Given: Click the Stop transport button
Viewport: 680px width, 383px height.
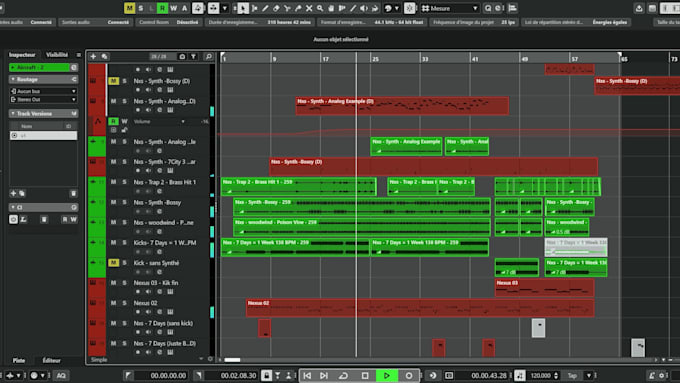Looking at the screenshot, I should tap(365, 376).
